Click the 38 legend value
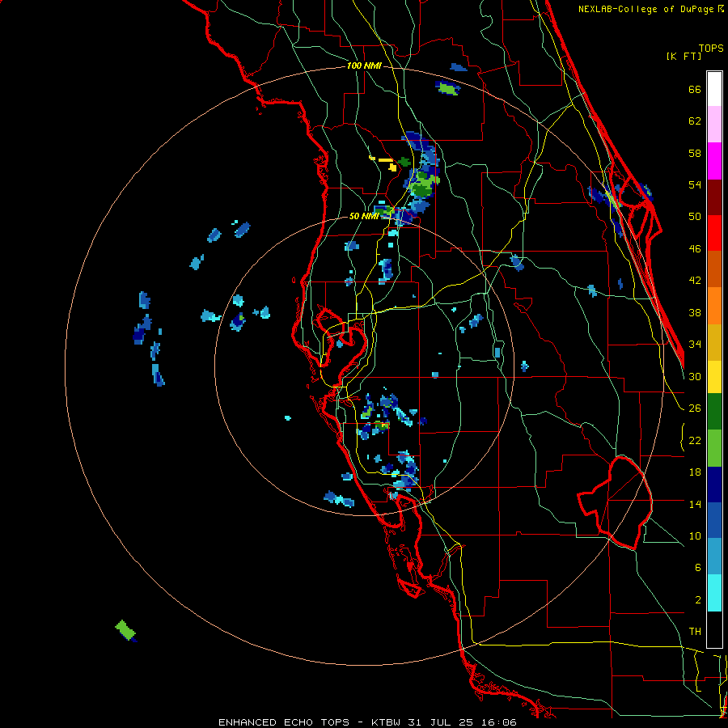The height and width of the screenshot is (728, 728). [x=695, y=312]
